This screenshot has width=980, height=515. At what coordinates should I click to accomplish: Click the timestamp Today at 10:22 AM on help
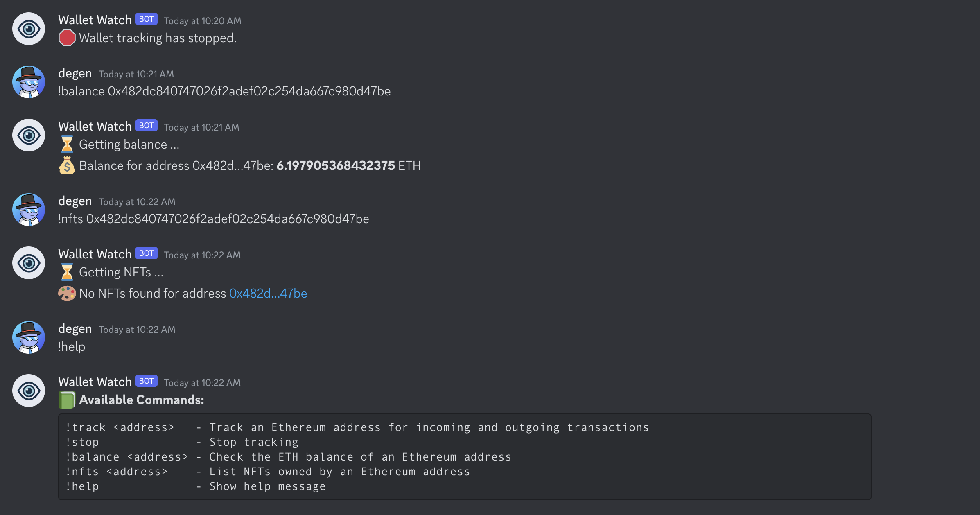(x=201, y=381)
